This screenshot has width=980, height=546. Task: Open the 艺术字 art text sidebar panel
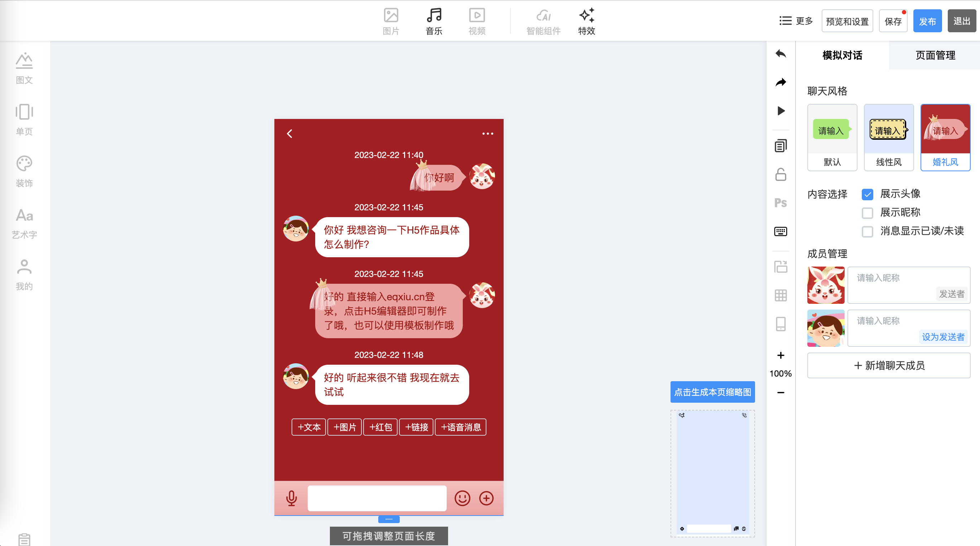(x=24, y=223)
